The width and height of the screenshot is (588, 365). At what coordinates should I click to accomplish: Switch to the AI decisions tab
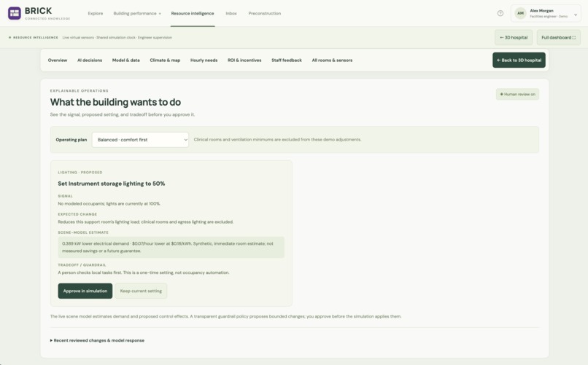click(x=90, y=60)
